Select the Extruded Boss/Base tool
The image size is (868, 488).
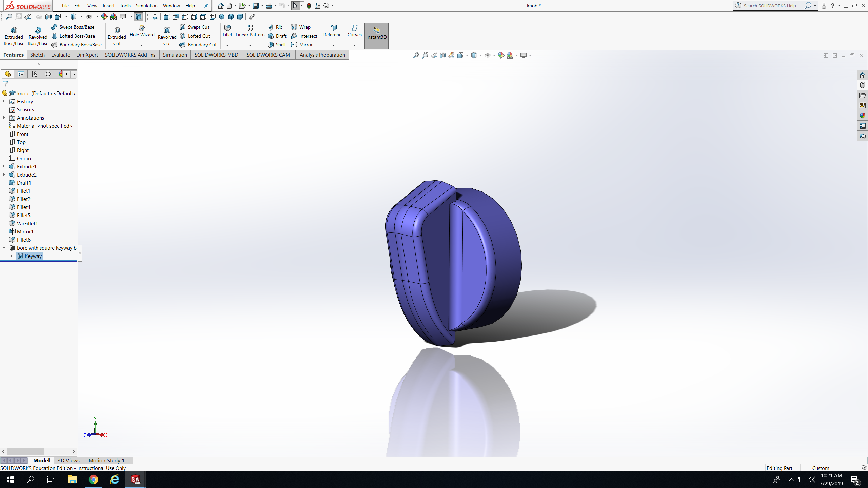point(14,36)
